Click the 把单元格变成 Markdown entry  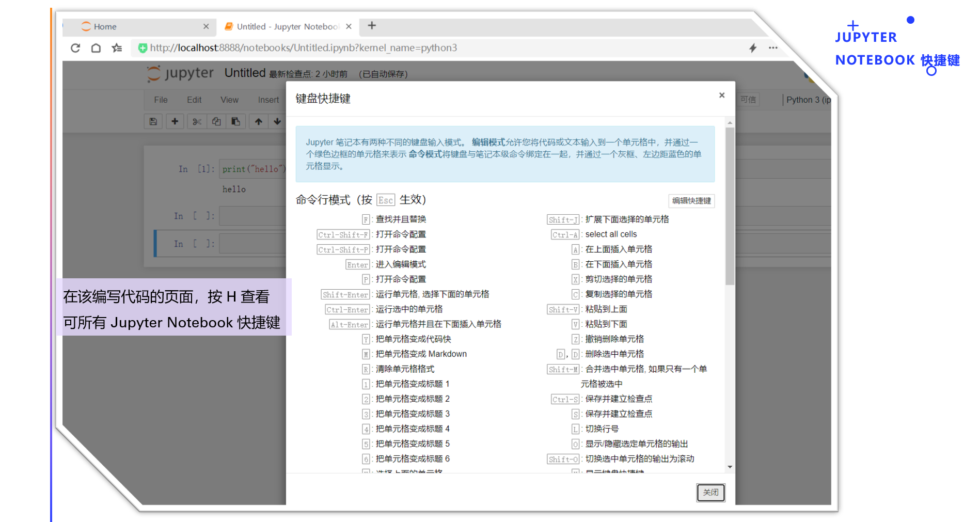tap(421, 354)
